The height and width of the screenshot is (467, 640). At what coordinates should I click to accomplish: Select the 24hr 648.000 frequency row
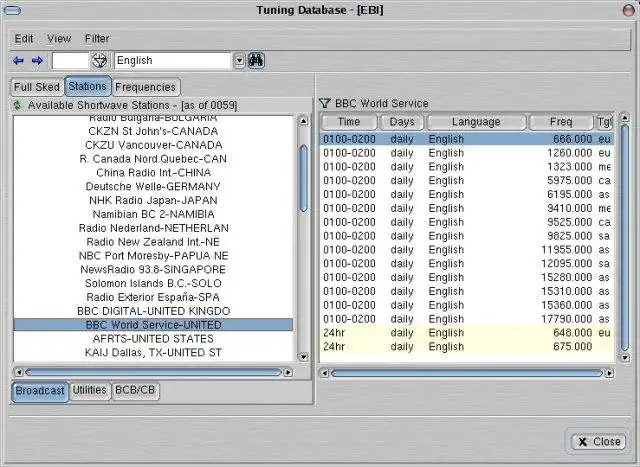[x=467, y=333]
